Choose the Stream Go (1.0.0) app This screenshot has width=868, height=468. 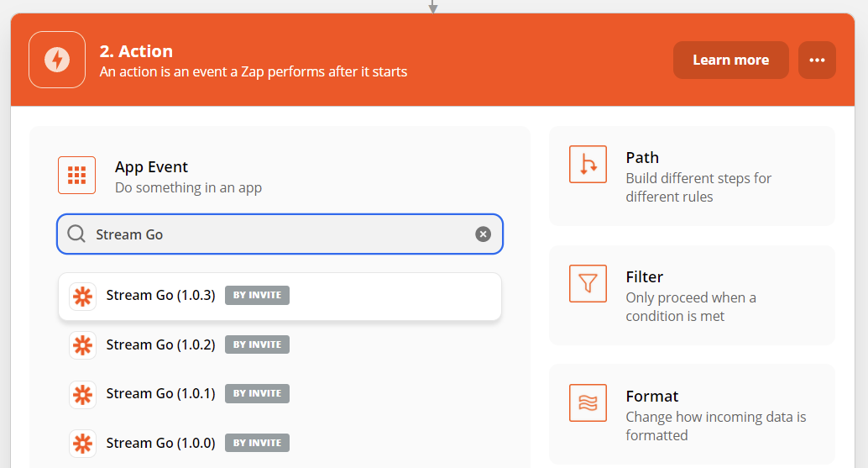280,443
